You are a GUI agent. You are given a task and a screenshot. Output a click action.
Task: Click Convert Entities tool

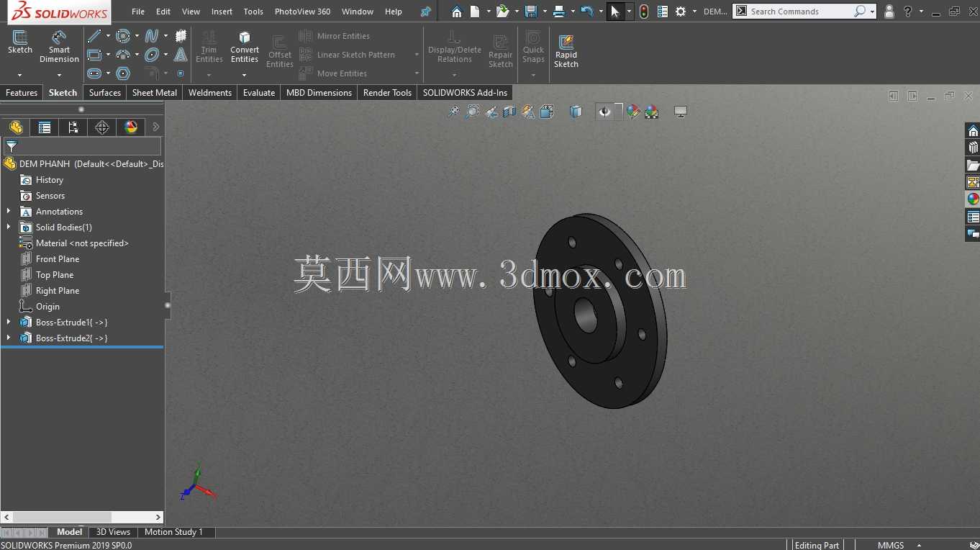click(x=245, y=48)
